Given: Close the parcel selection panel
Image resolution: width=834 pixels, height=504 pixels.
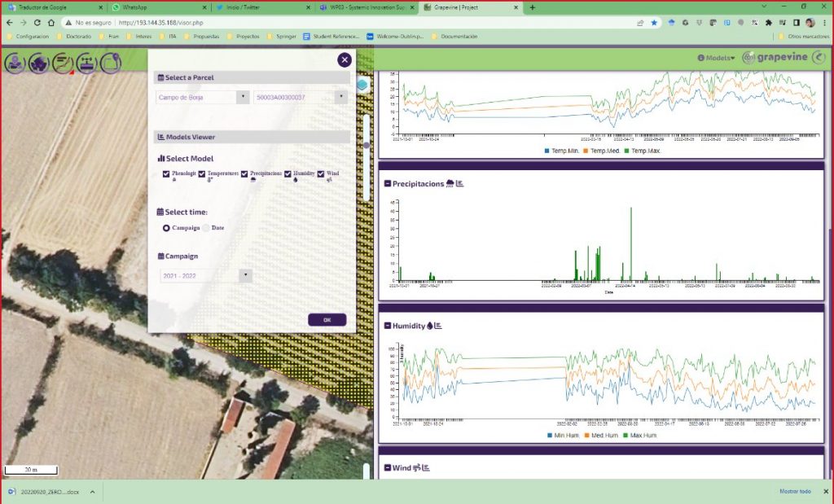Looking at the screenshot, I should [345, 59].
